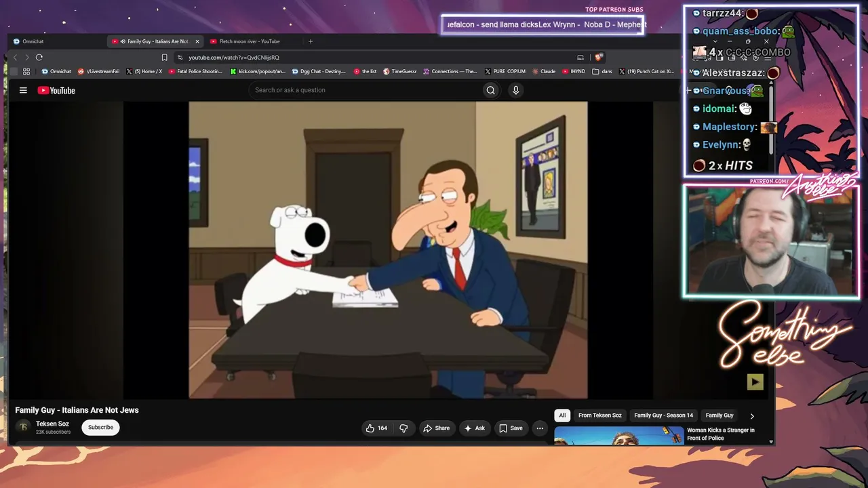Like the video with thumbs up
This screenshot has width=868, height=488.
click(x=376, y=428)
